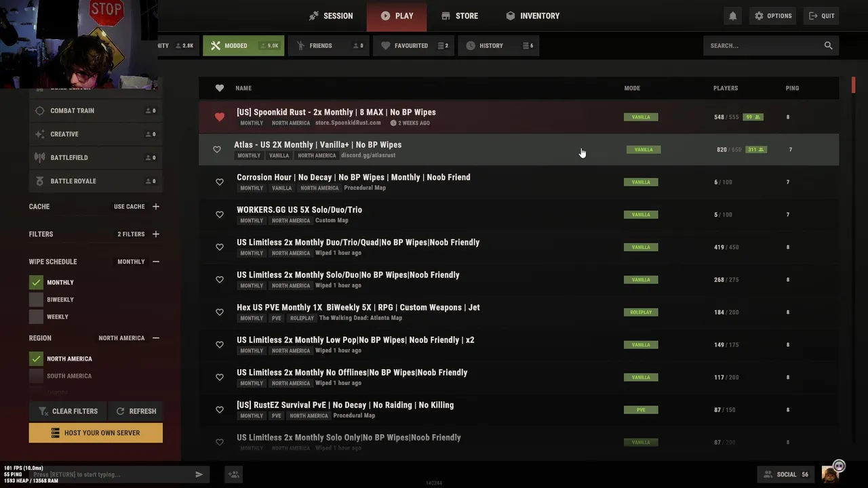Open the Play tab
The height and width of the screenshot is (488, 868).
pos(397,16)
